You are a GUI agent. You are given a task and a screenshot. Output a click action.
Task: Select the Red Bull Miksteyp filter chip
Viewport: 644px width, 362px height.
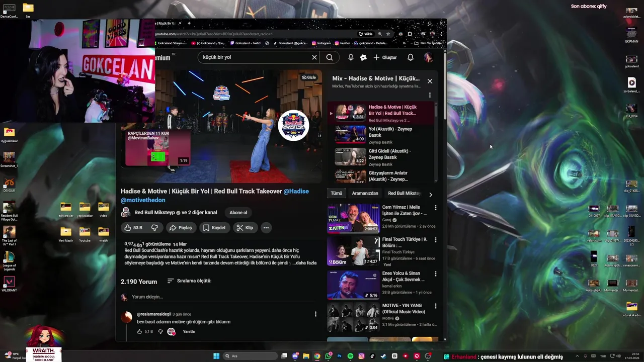click(x=404, y=193)
